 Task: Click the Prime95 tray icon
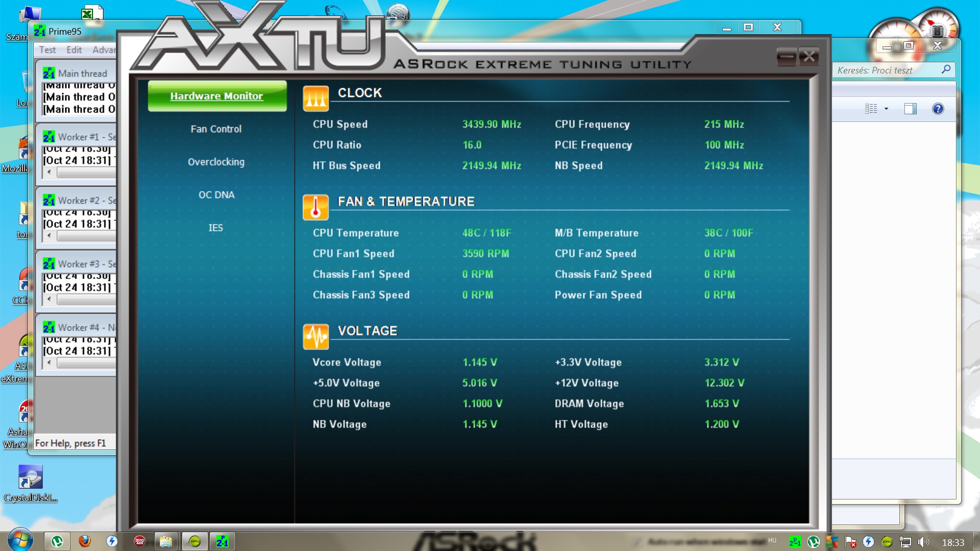coord(795,542)
